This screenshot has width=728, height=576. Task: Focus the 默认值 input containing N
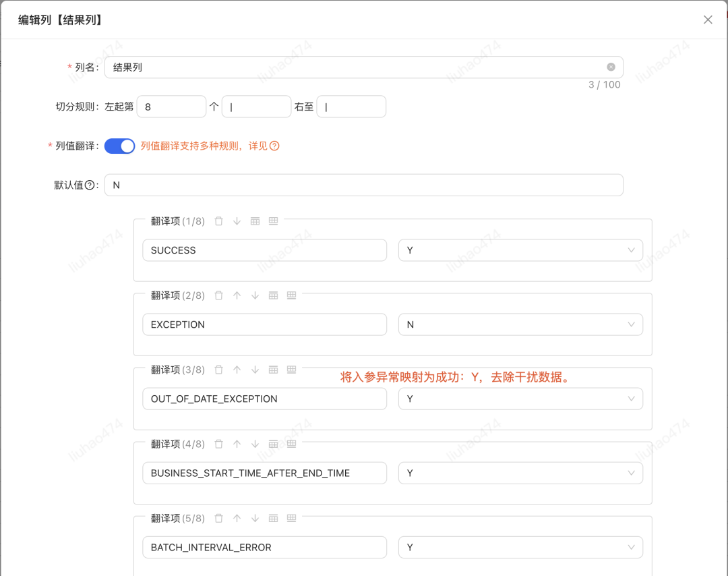pyautogui.click(x=363, y=185)
